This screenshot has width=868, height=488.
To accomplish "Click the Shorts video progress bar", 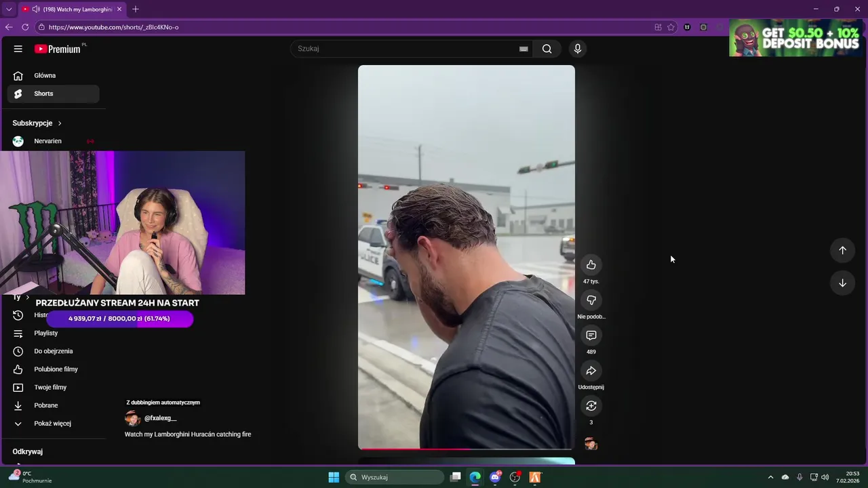I will tap(467, 449).
